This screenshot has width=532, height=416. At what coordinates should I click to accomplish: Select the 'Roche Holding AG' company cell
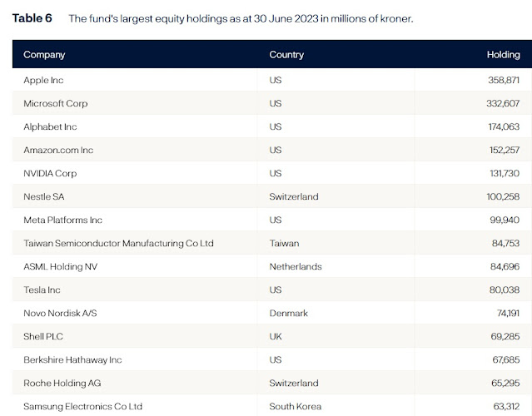pyautogui.click(x=62, y=383)
